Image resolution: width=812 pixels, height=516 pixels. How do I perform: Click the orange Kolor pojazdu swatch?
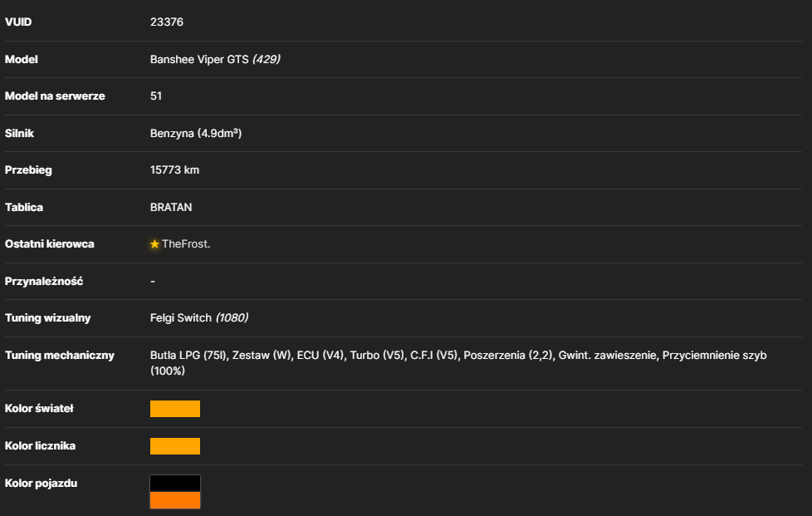175,500
